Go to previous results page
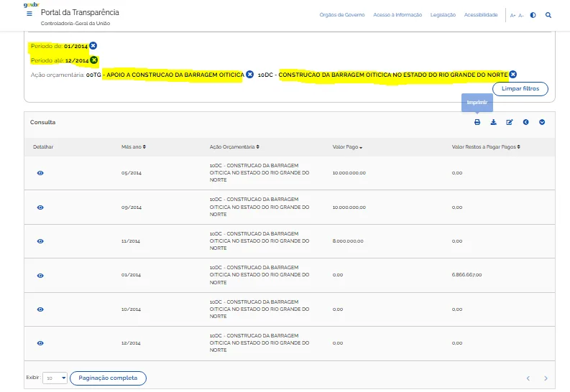The width and height of the screenshot is (570, 392). coord(528,378)
